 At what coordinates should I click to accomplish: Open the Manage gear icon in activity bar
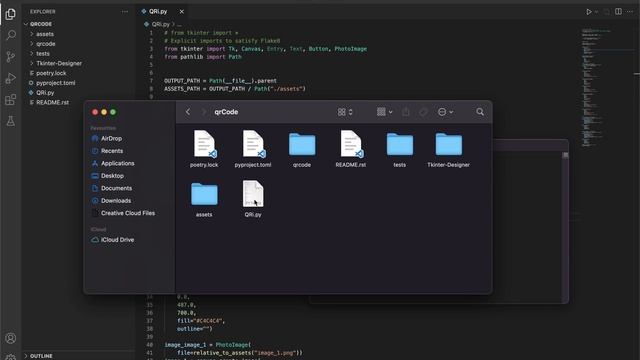[x=11, y=357]
